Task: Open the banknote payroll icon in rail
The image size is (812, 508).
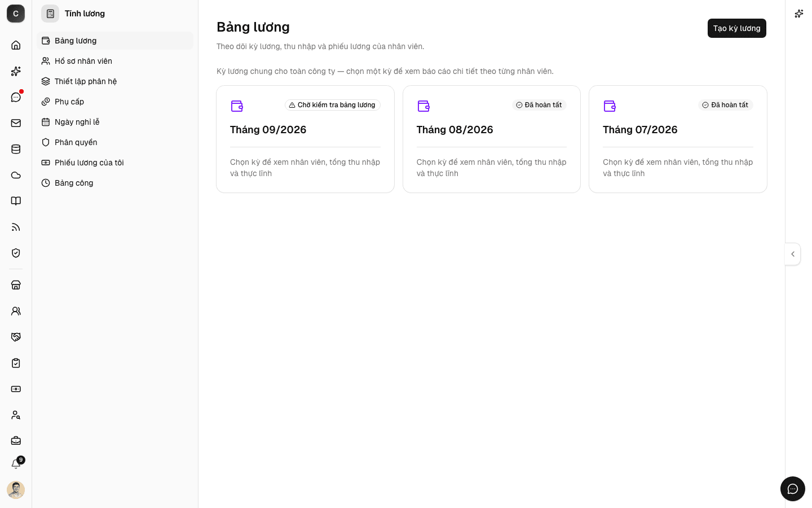Action: (16, 389)
